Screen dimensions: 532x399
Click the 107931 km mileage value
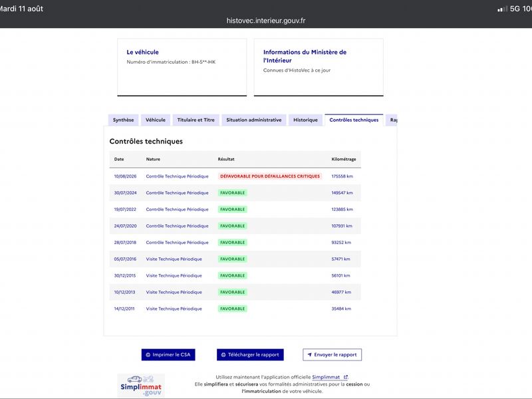(x=342, y=226)
